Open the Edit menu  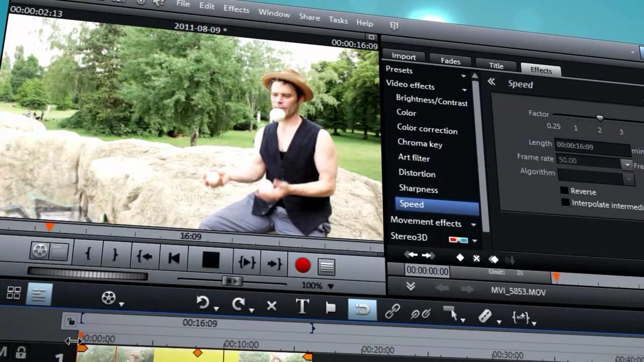[207, 7]
